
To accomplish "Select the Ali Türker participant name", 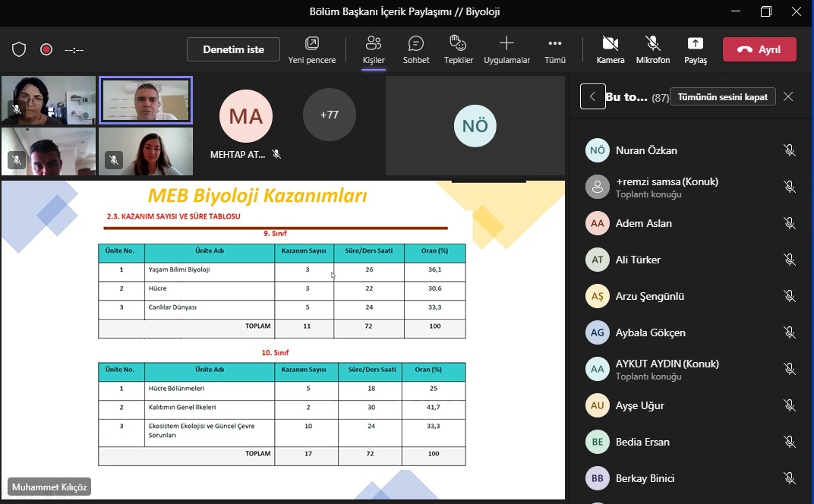I will click(638, 260).
